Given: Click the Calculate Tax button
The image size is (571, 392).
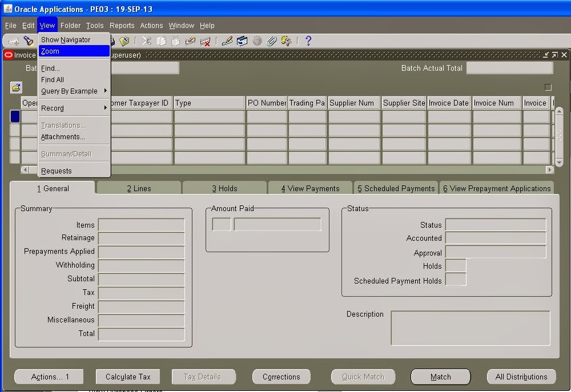Looking at the screenshot, I should point(128,377).
